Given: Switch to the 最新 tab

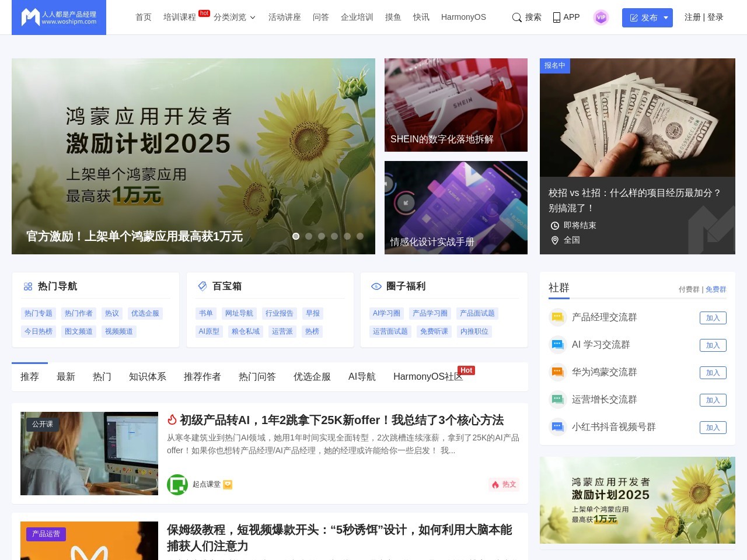Looking at the screenshot, I should [x=66, y=377].
